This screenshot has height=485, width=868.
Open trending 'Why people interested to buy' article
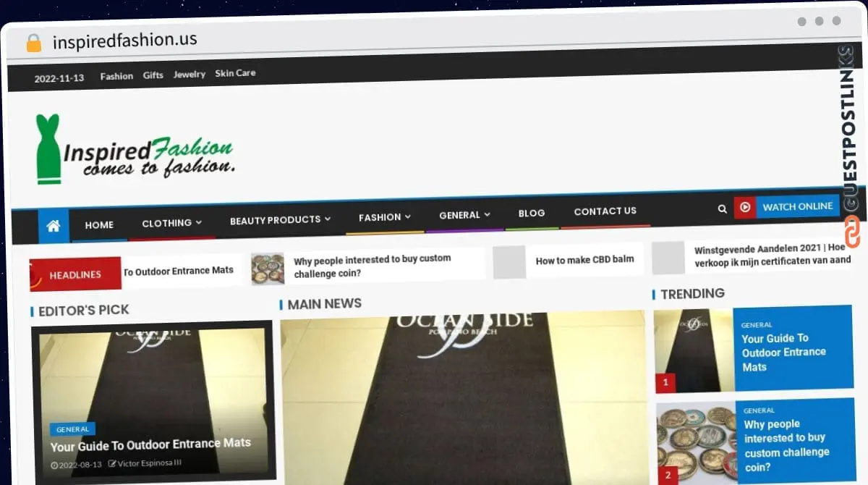click(787, 445)
